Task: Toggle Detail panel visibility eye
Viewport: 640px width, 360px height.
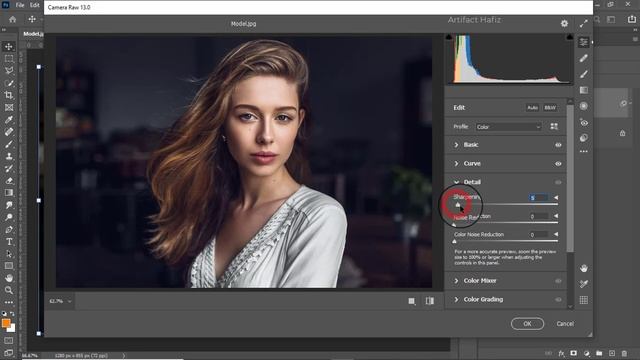Action: pos(558,182)
